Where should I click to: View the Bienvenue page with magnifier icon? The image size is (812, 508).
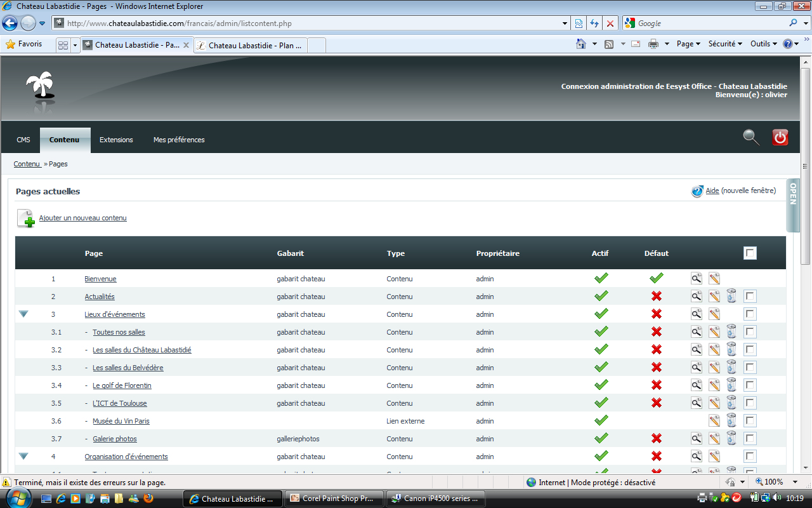point(697,278)
